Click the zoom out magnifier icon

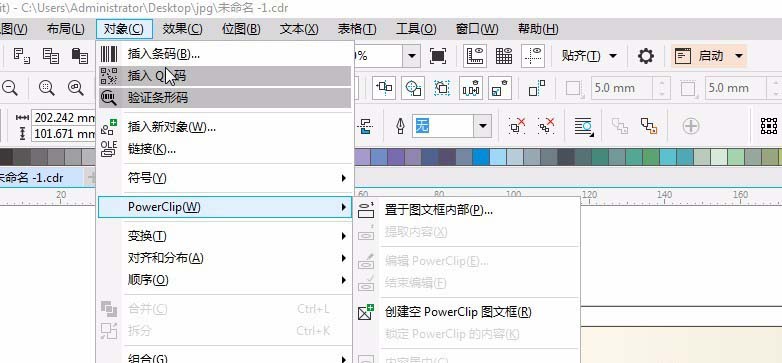[9, 88]
